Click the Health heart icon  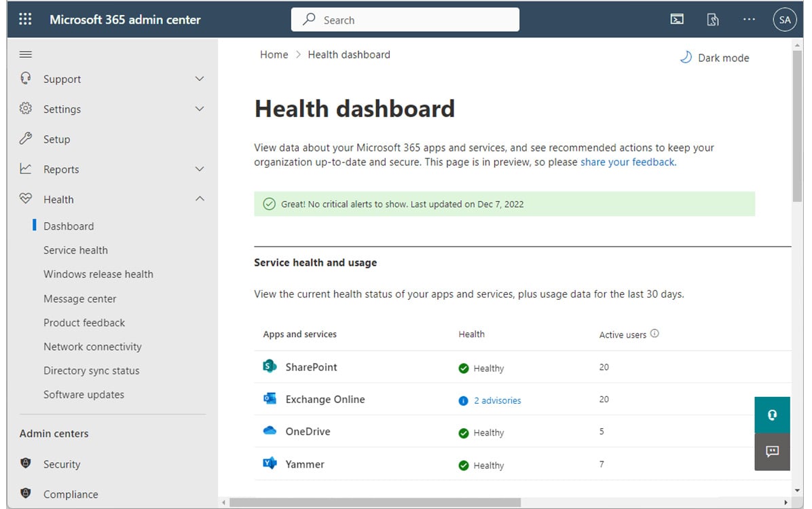25,198
